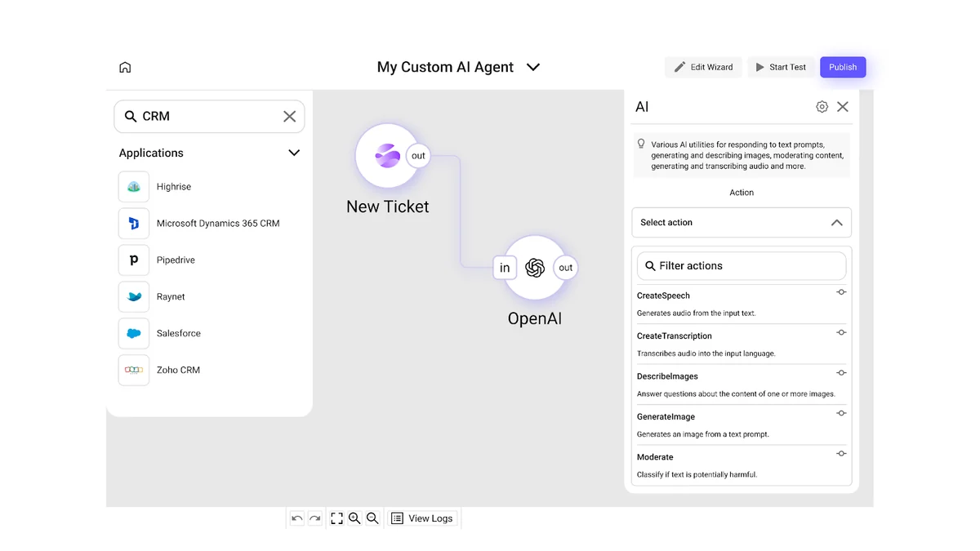Image resolution: width=980 pixels, height=551 pixels.
Task: Click the New Ticket node label
Action: [x=388, y=207]
